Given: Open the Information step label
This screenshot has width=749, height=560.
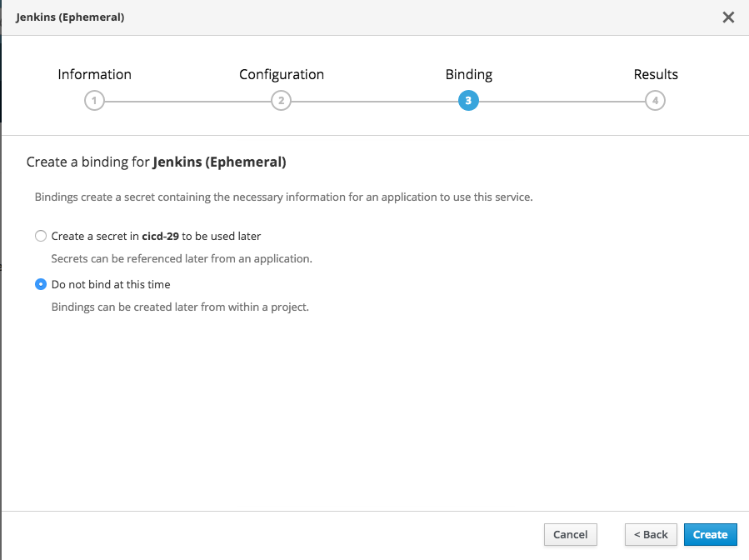Looking at the screenshot, I should click(95, 74).
